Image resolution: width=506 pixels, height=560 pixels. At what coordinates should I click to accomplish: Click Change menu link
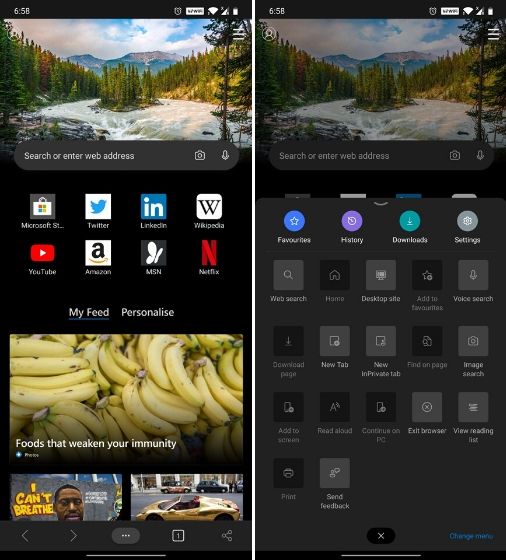[x=471, y=536]
